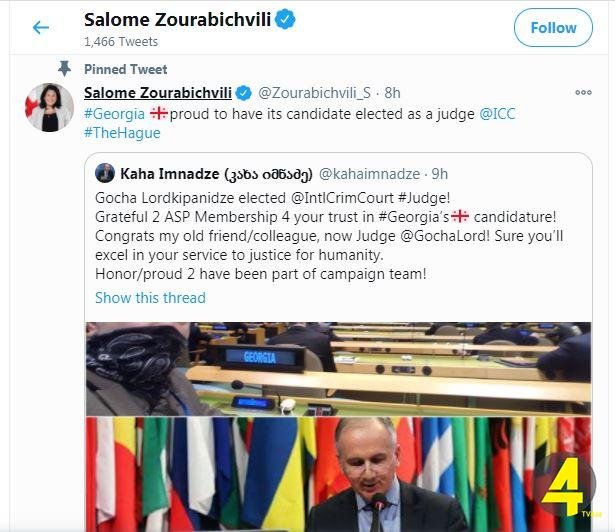Viewport: 615px width, 532px height.
Task: Click Kaha Imnadze's small avatar
Action: pyautogui.click(x=105, y=173)
